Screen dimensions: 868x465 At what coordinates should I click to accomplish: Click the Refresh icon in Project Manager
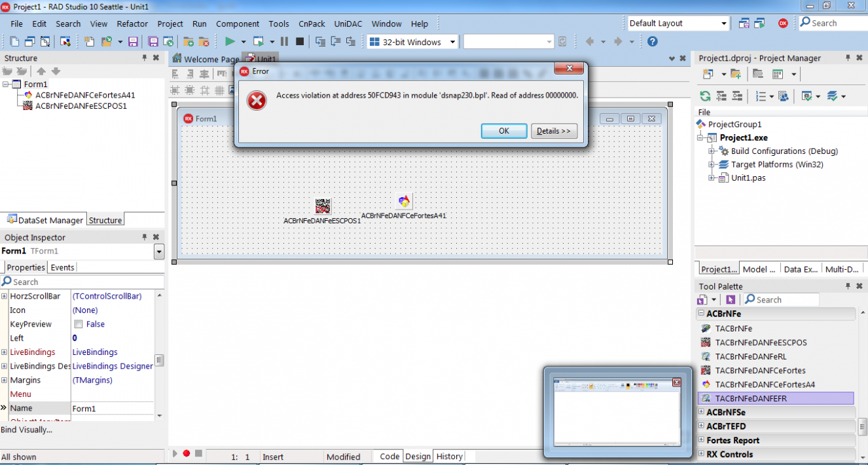point(705,96)
